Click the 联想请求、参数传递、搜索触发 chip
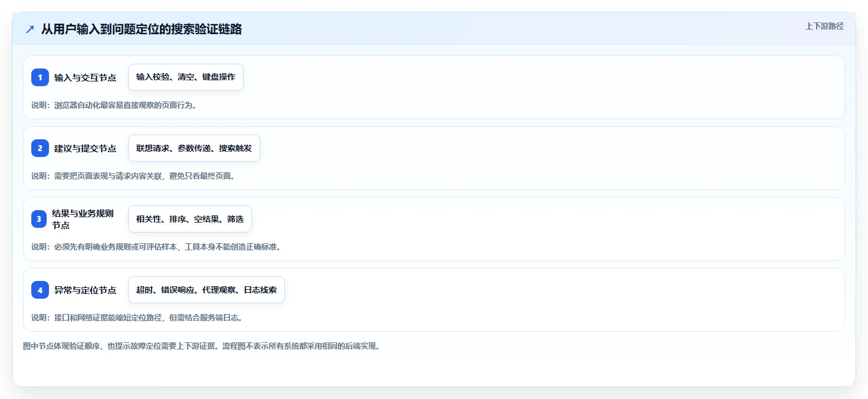Image resolution: width=868 pixels, height=399 pixels. [x=194, y=148]
